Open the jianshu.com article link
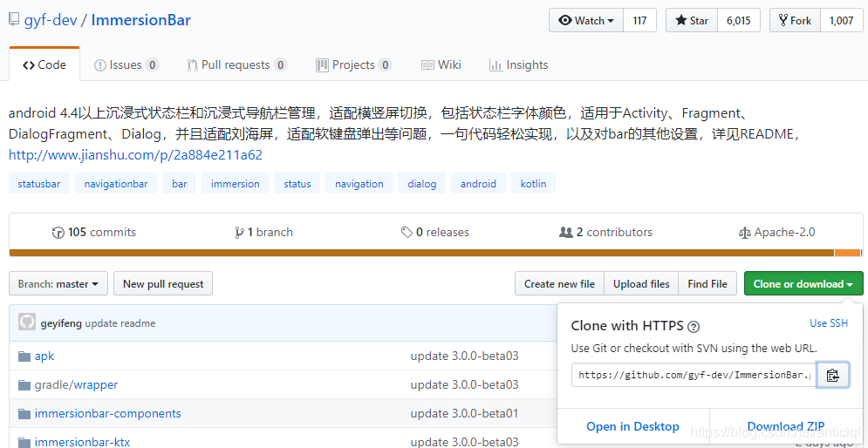The width and height of the screenshot is (868, 448). [135, 155]
